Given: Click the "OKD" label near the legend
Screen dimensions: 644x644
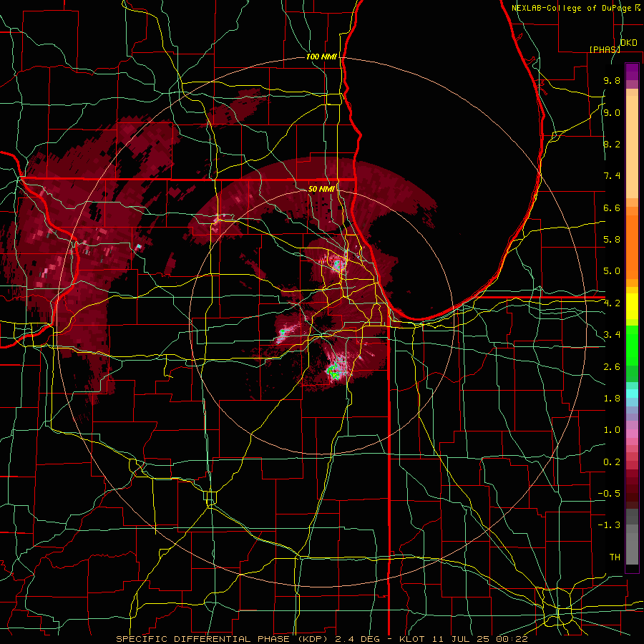Looking at the screenshot, I should pos(629,43).
